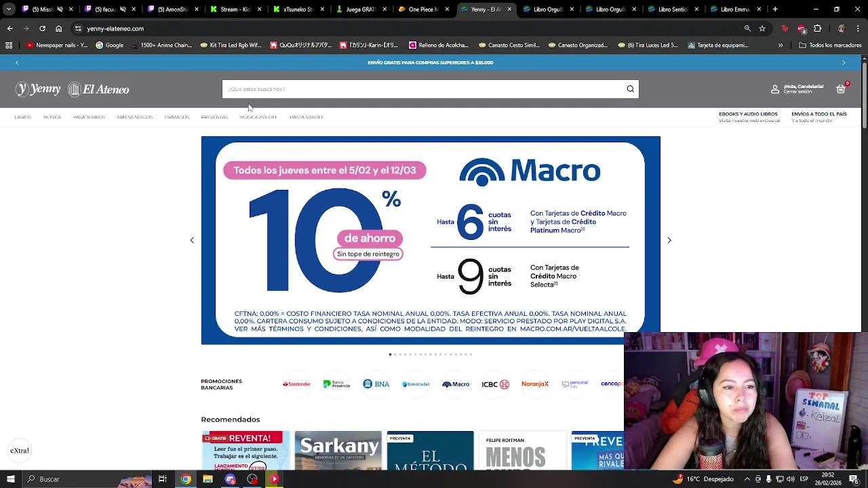
Task: Open the Sarkany recommended book cover
Action: pyautogui.click(x=338, y=450)
